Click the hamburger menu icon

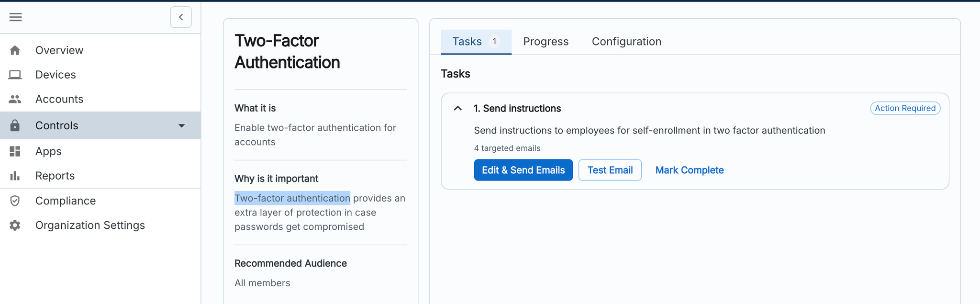click(x=15, y=17)
